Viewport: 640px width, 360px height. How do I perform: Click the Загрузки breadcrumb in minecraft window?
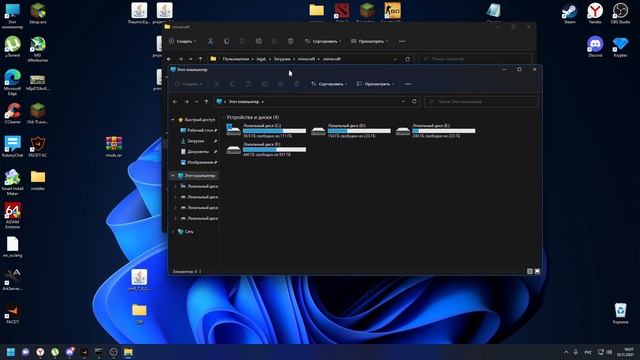tap(282, 59)
